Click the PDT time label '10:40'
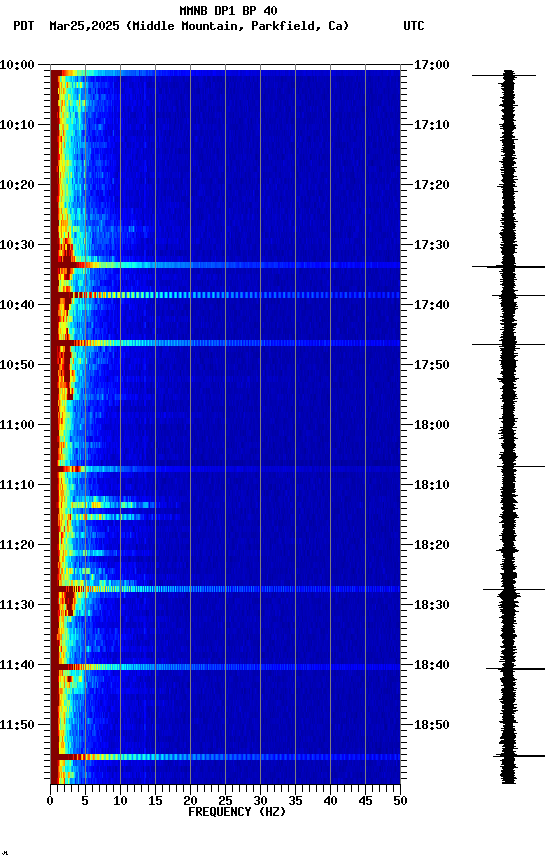 17,305
